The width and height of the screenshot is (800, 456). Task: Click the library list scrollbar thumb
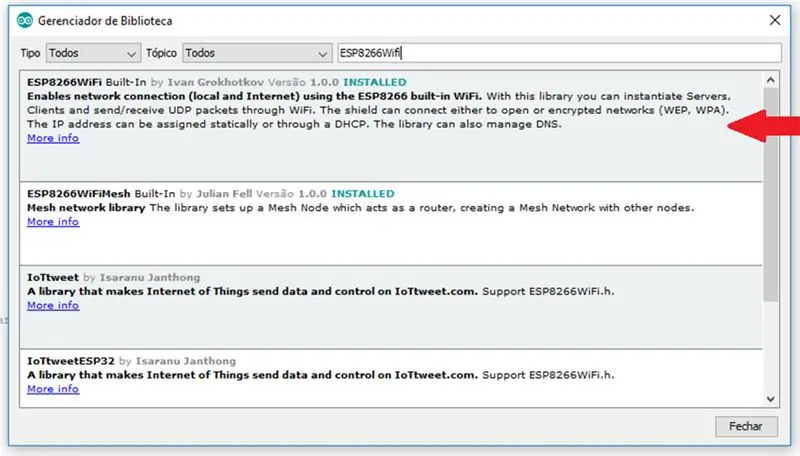click(770, 194)
